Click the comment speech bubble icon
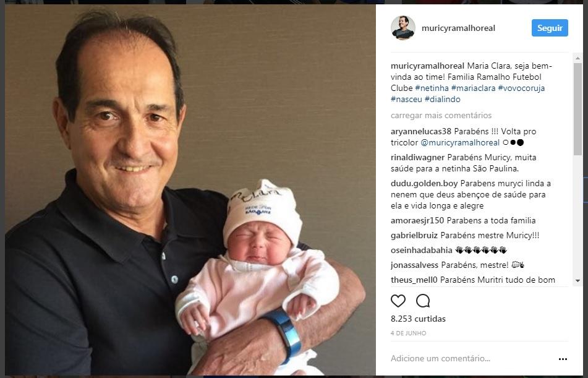This screenshot has width=588, height=378. pyautogui.click(x=423, y=301)
